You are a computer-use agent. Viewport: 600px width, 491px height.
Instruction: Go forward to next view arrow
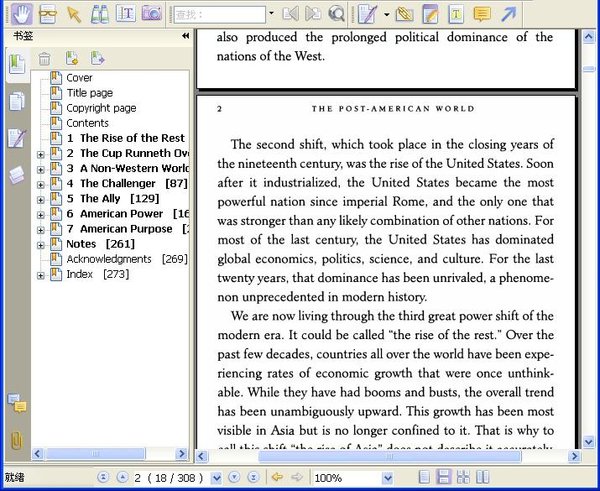coord(297,477)
